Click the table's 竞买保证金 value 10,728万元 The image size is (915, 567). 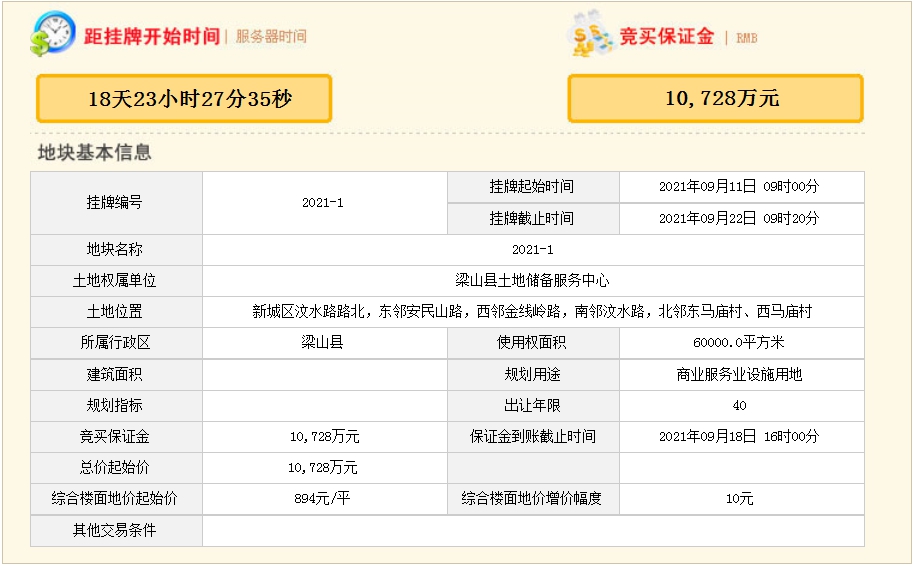(324, 437)
